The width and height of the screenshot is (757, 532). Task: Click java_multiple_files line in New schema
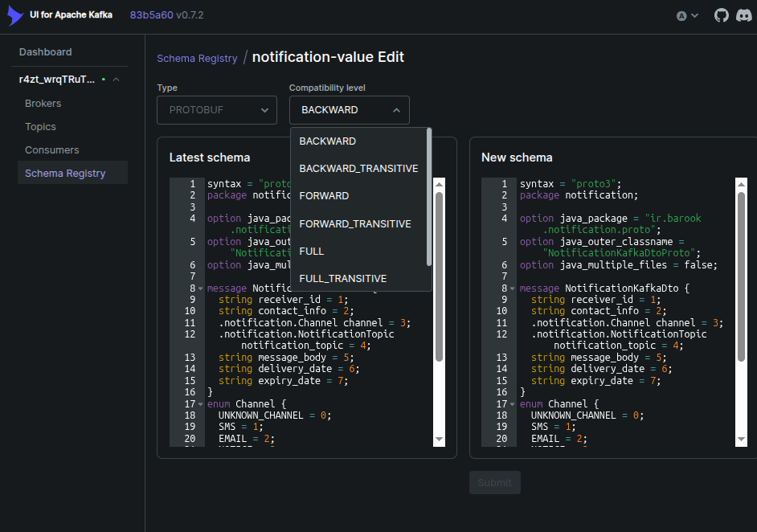point(619,265)
